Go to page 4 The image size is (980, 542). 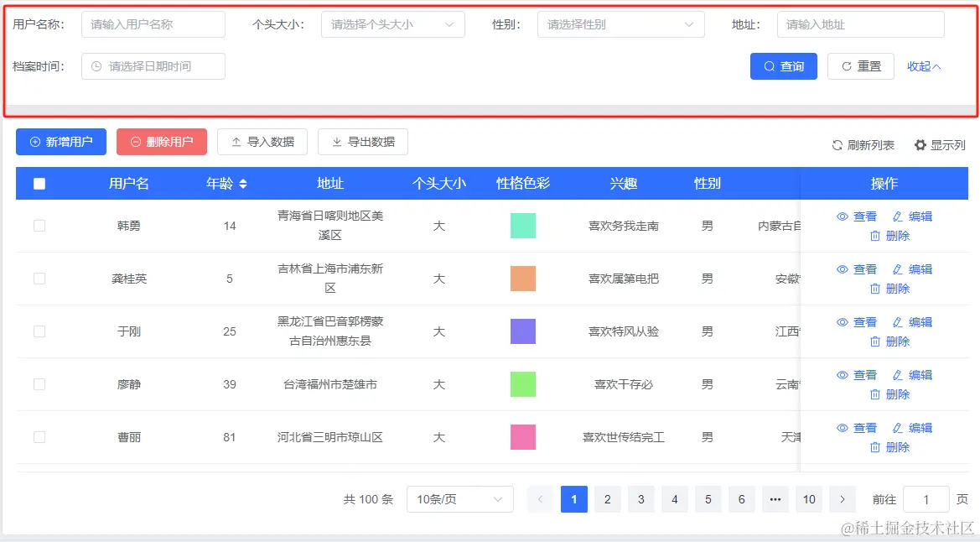(674, 499)
